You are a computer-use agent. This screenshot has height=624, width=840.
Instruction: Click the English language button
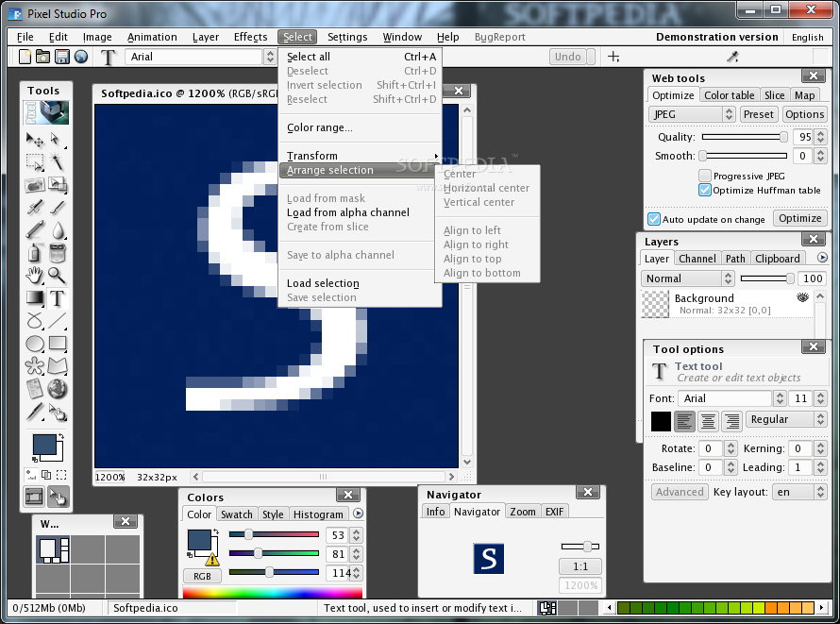coord(807,37)
